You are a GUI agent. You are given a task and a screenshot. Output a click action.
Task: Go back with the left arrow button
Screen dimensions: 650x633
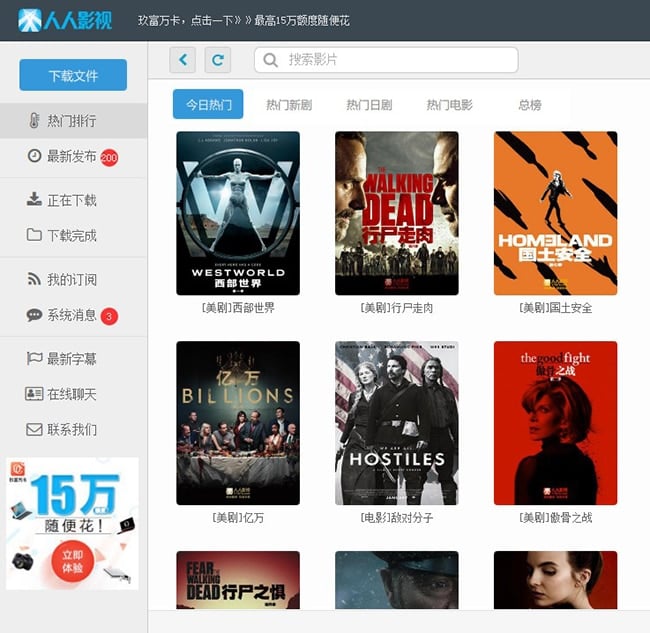[x=182, y=60]
